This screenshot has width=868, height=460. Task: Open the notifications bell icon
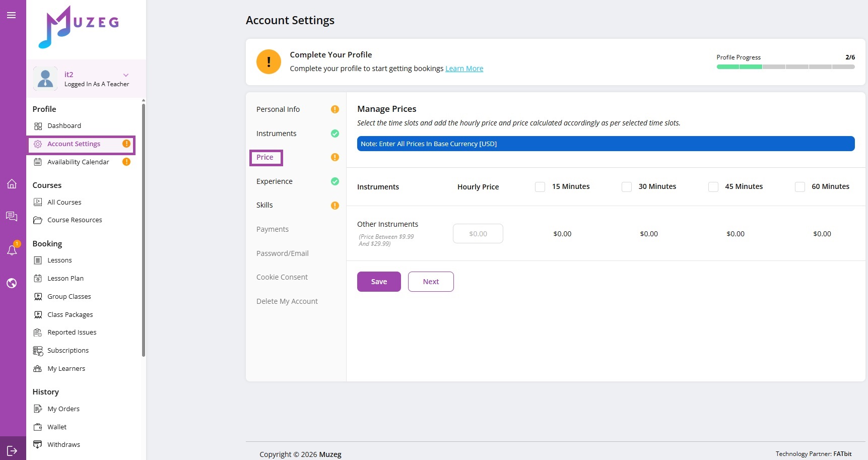point(12,250)
